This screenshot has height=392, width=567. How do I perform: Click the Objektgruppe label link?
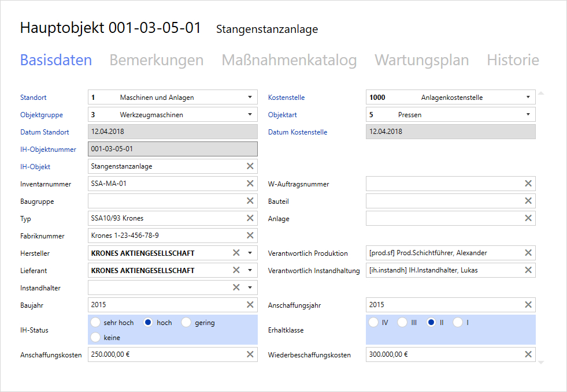click(x=42, y=115)
